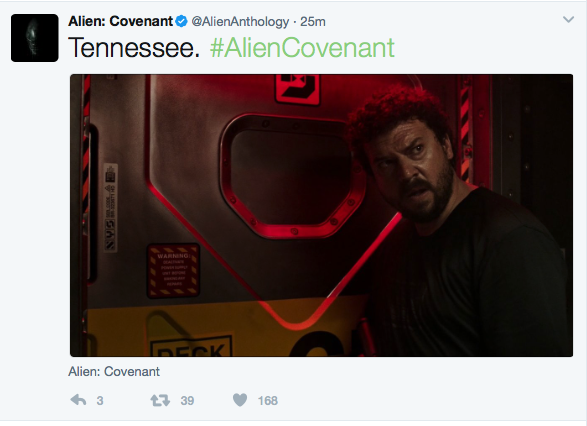Like the tweet with the heart icon

[240, 400]
